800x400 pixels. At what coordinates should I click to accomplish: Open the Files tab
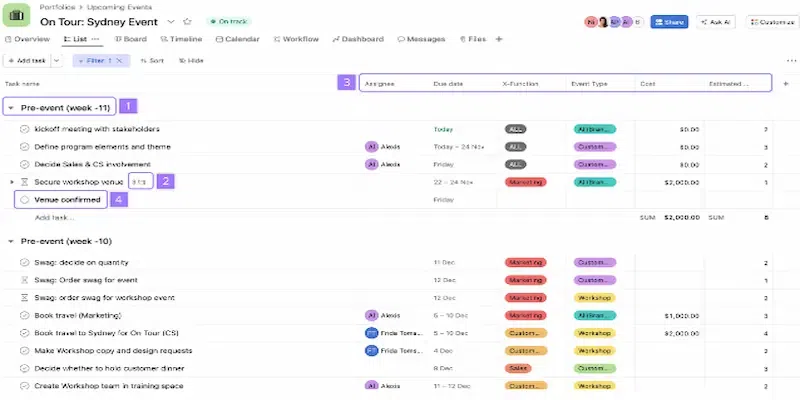click(x=473, y=39)
